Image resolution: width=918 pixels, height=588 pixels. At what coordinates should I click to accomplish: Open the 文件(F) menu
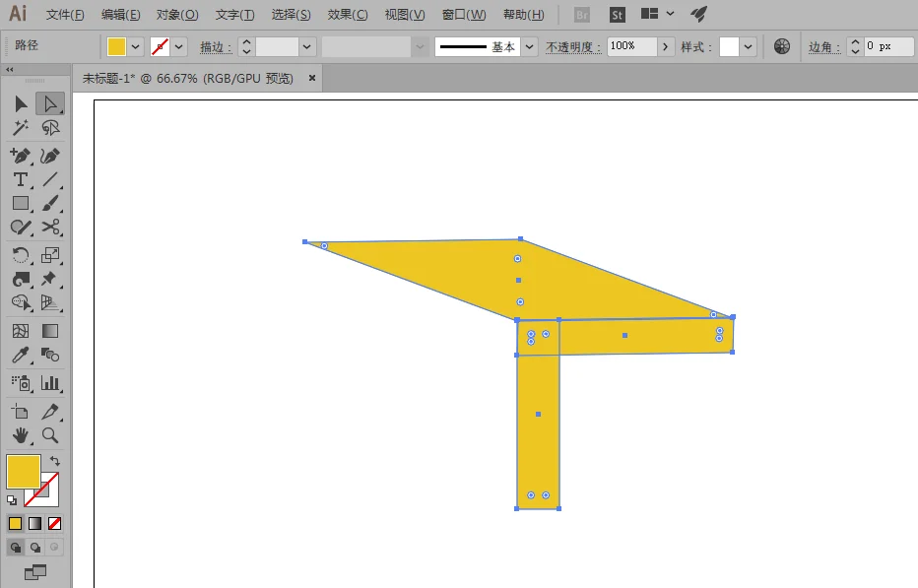tap(65, 15)
